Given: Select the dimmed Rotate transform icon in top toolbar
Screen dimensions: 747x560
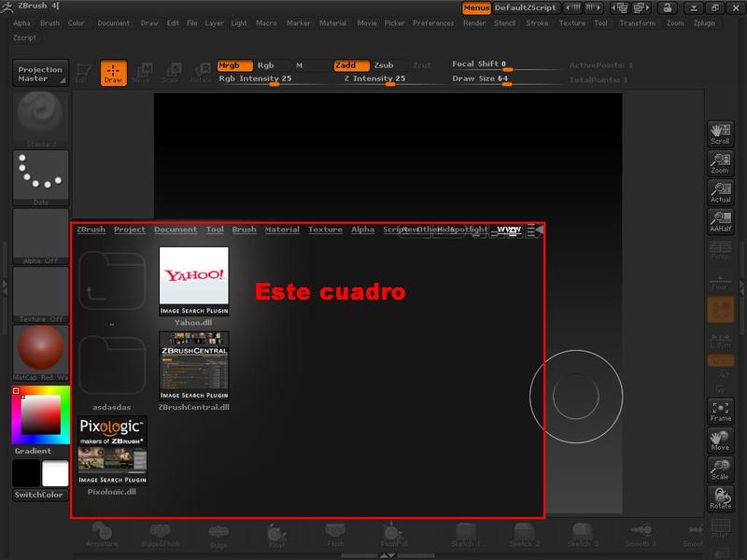Looking at the screenshot, I should [201, 74].
